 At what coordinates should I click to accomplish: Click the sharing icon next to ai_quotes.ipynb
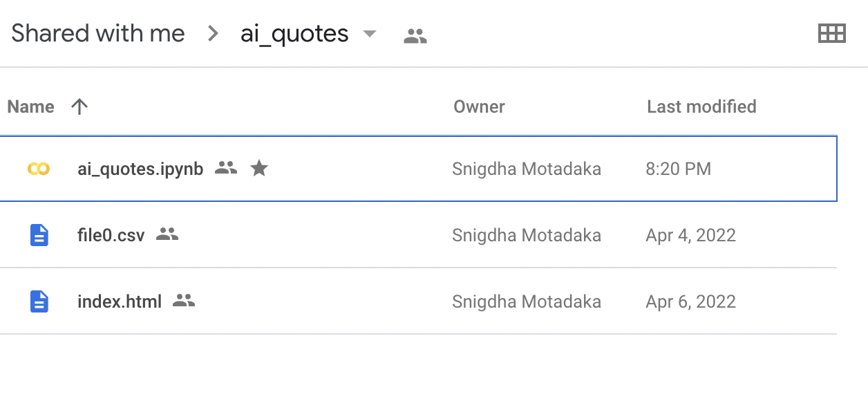(x=226, y=168)
